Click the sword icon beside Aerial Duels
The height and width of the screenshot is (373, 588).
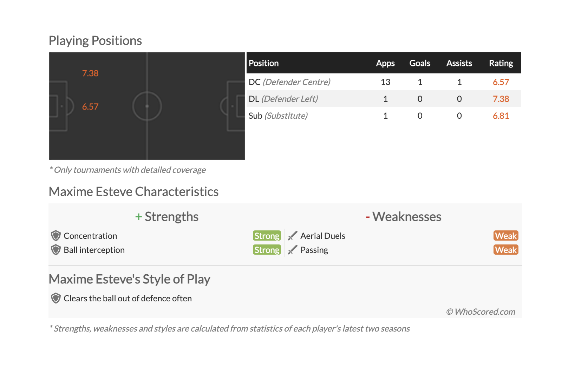[x=293, y=236]
